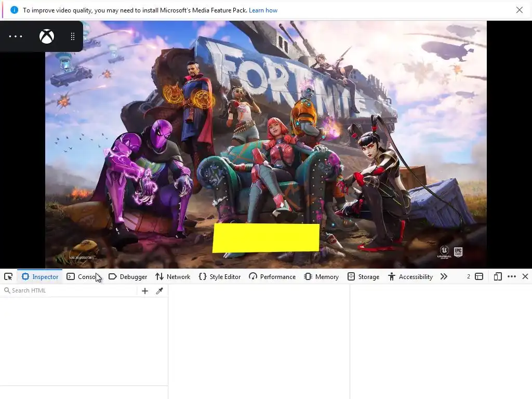Open the Storage tab
Viewport: 532px width, 399px height.
(x=363, y=276)
